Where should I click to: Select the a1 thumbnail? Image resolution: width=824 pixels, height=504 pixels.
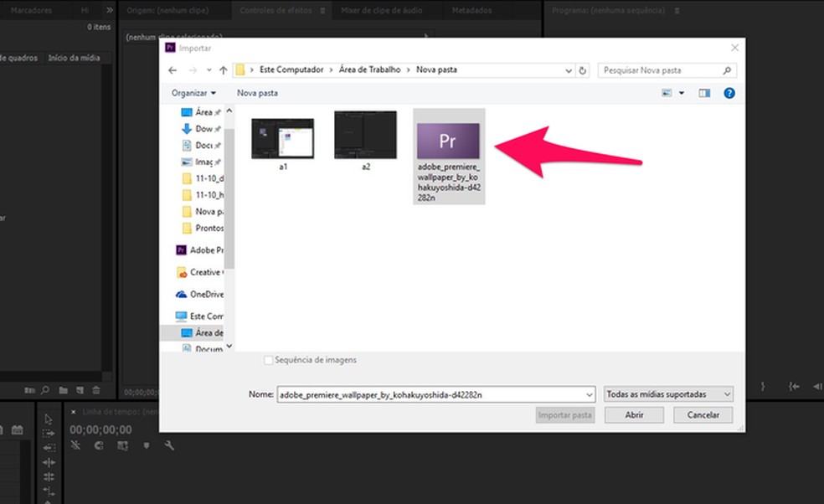coord(283,139)
